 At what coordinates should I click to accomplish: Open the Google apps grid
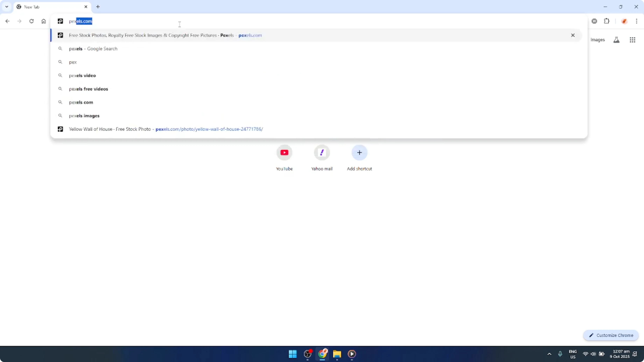(x=632, y=40)
